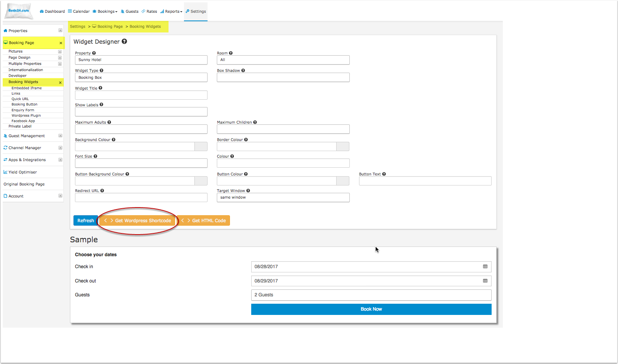This screenshot has height=364, width=618.
Task: Expand Channel Manager sidebar section
Action: [x=60, y=148]
